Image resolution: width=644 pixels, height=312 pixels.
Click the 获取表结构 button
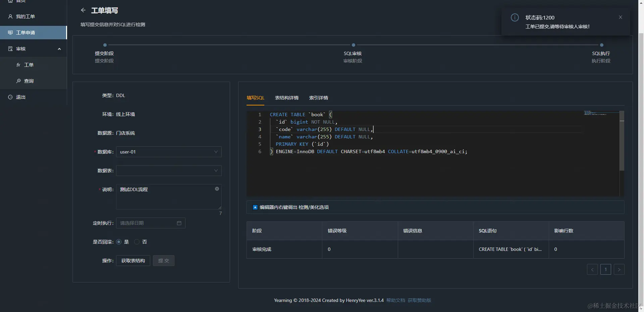pos(133,261)
